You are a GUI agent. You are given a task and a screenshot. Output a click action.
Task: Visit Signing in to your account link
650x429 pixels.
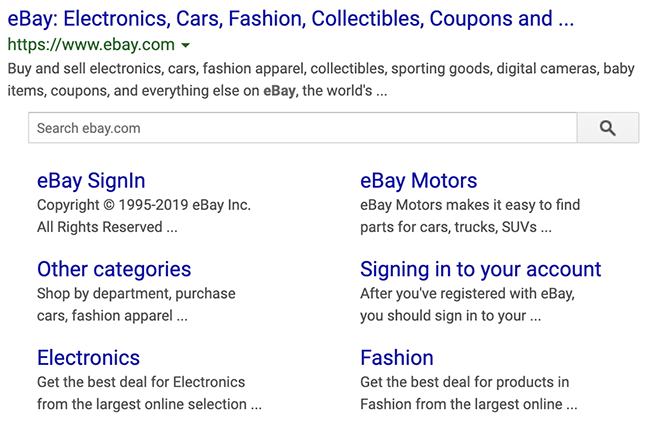[480, 269]
